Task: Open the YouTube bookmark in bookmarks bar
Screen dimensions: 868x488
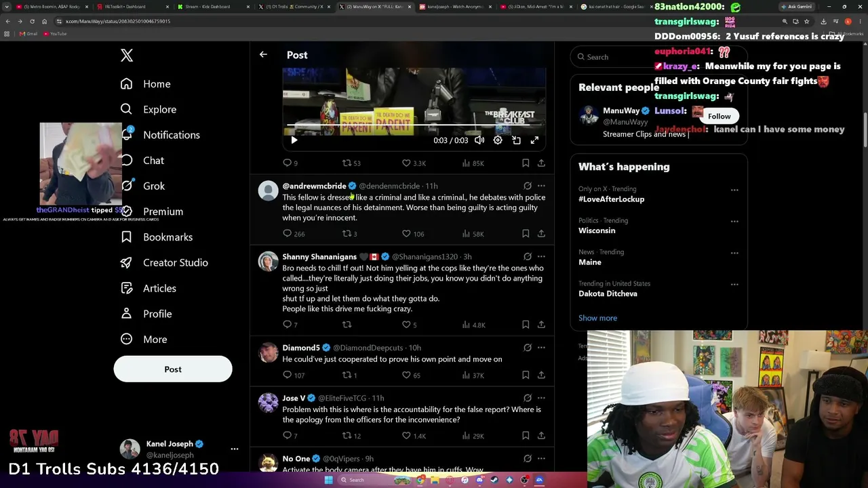Action: pyautogui.click(x=55, y=34)
